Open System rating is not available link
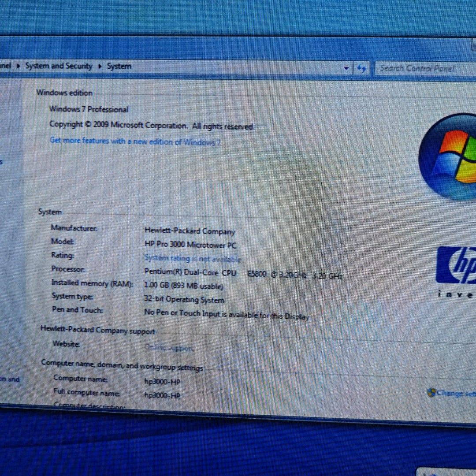The height and width of the screenshot is (476, 476). [193, 258]
